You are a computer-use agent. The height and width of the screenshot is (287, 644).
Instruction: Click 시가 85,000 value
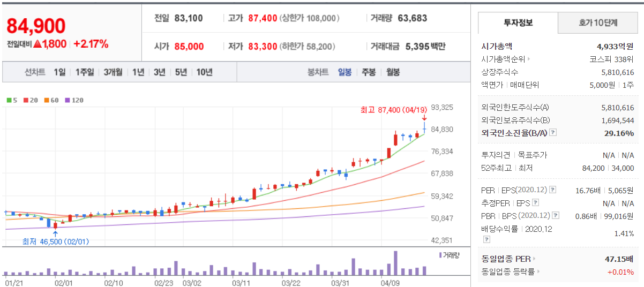click(x=189, y=47)
